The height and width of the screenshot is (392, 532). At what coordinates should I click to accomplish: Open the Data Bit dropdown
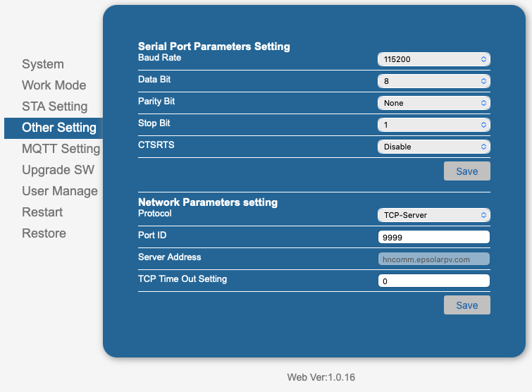(433, 81)
